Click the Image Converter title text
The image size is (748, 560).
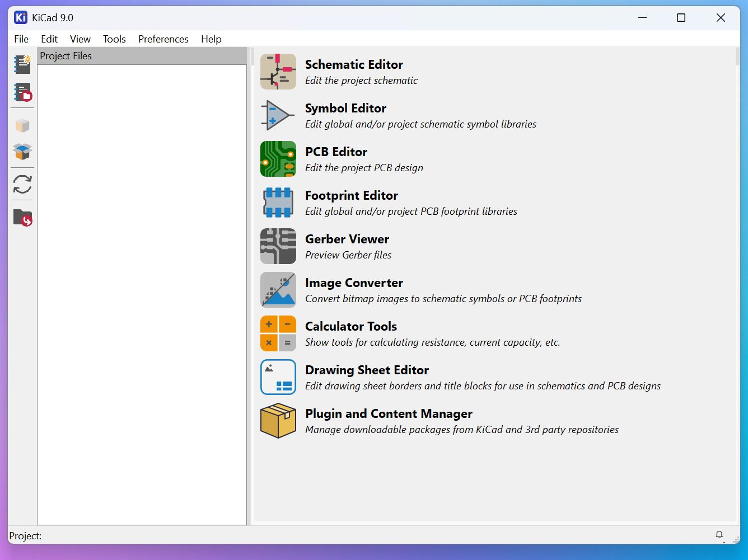pyautogui.click(x=354, y=283)
